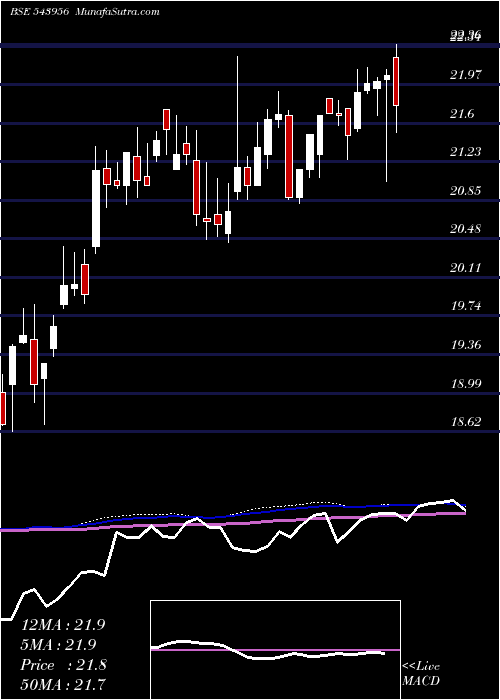Click the last red candlestick at the chart top
The image size is (500, 700).
pos(396,82)
